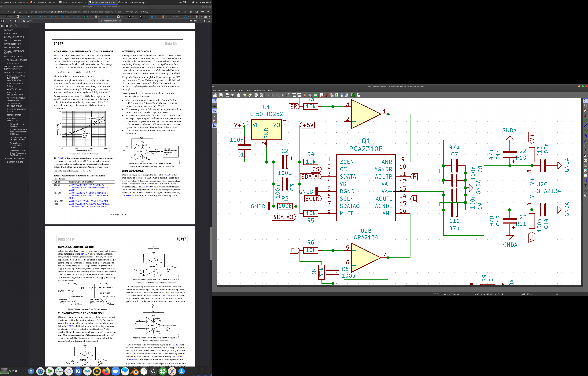Viewport: 588px width, 376px height.
Task: Open the Inspect menu
Action: (x=241, y=91)
